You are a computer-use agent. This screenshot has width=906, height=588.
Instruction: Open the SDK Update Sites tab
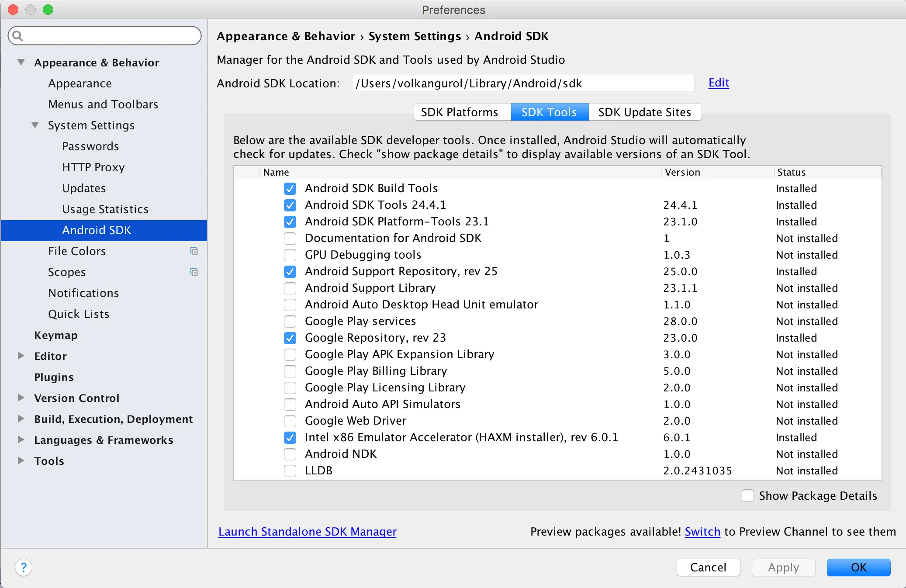pos(644,112)
